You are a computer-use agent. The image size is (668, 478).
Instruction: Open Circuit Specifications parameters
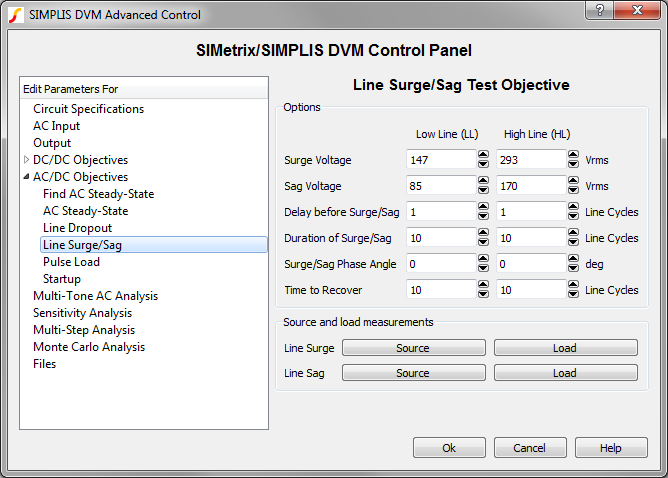click(x=88, y=109)
